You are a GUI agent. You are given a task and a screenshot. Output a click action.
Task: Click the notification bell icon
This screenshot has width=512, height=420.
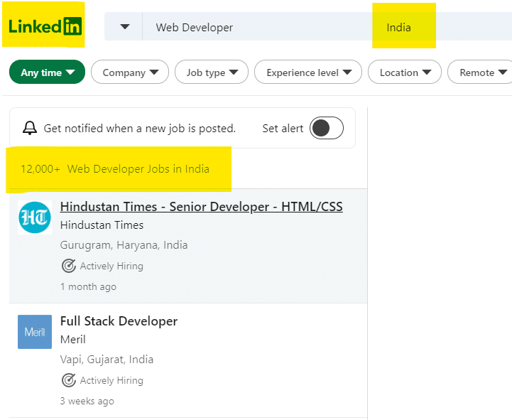[30, 128]
